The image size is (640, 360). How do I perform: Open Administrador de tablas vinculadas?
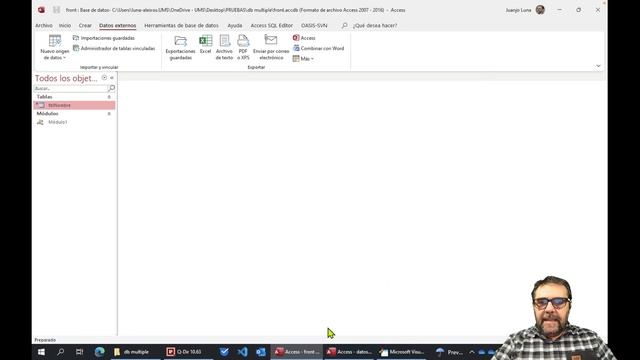point(114,48)
